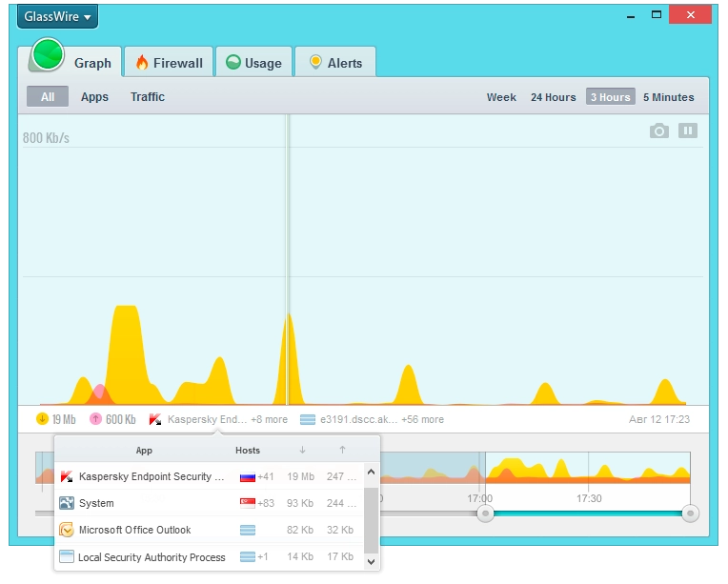The width and height of the screenshot is (728, 584).
Task: Select the Apps view filter
Action: click(94, 96)
